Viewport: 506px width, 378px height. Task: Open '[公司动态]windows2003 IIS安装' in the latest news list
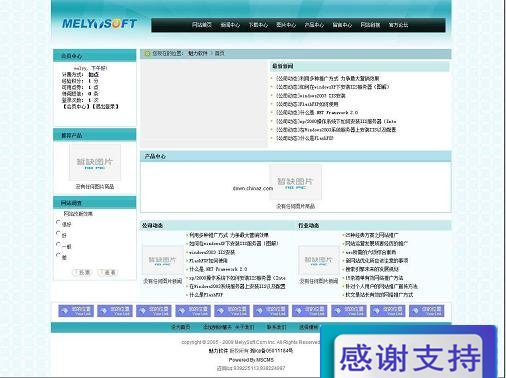click(x=311, y=96)
